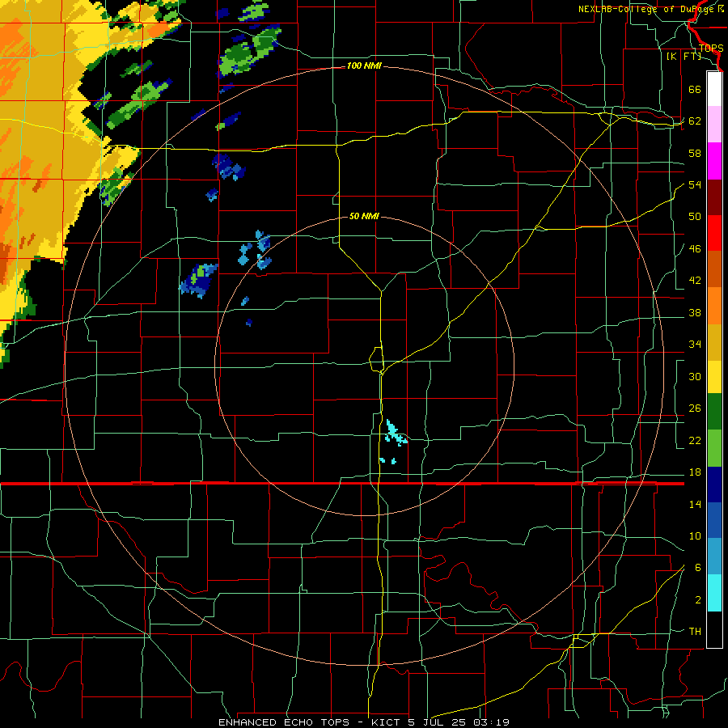
Task: Click the navy and green echo inside 100 NMI ring
Action: [199, 280]
